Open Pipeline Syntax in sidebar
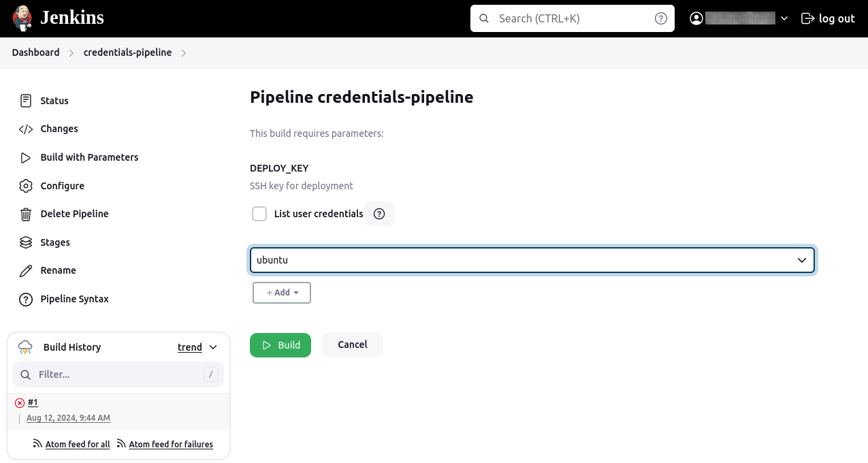This screenshot has height=463, width=868. [74, 299]
